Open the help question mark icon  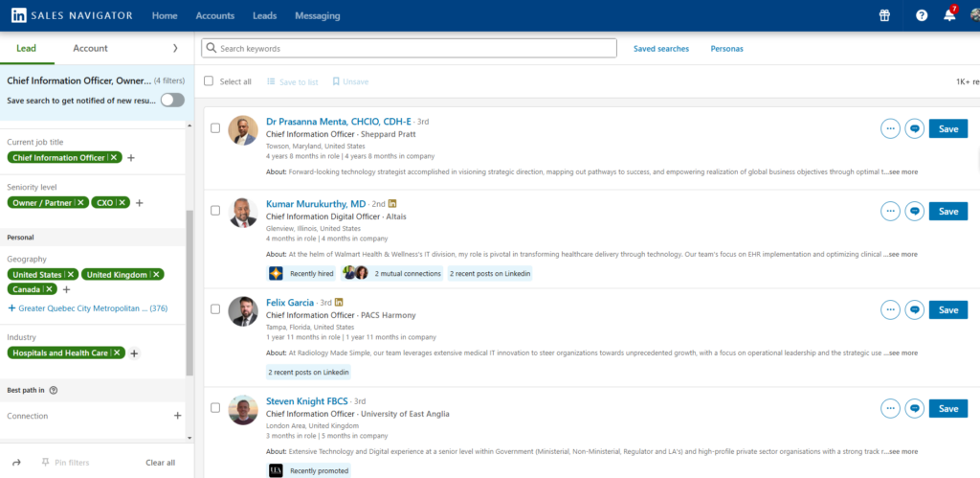(922, 15)
